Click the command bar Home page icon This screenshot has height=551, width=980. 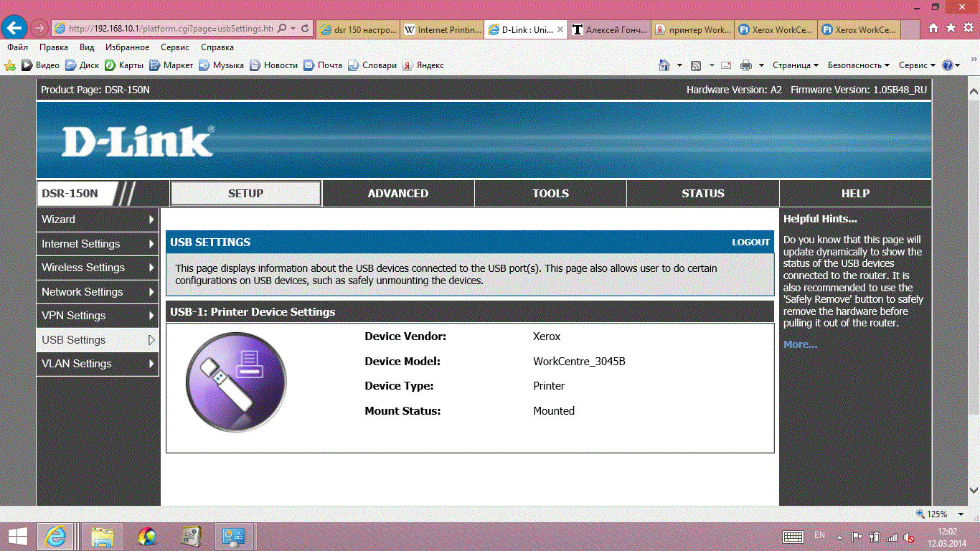coord(665,65)
